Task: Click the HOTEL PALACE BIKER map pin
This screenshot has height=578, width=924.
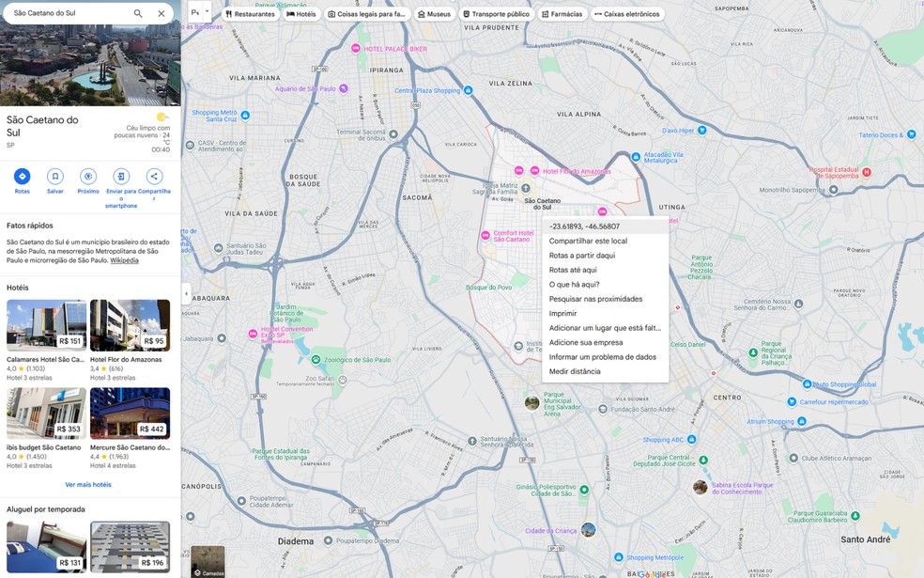Action: click(x=355, y=48)
